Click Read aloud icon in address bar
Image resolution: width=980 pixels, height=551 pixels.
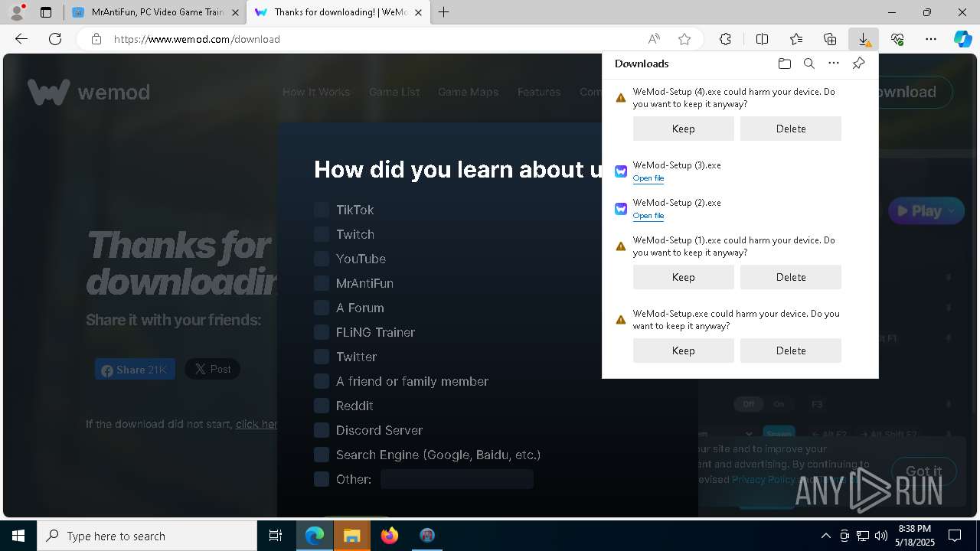pyautogui.click(x=654, y=39)
